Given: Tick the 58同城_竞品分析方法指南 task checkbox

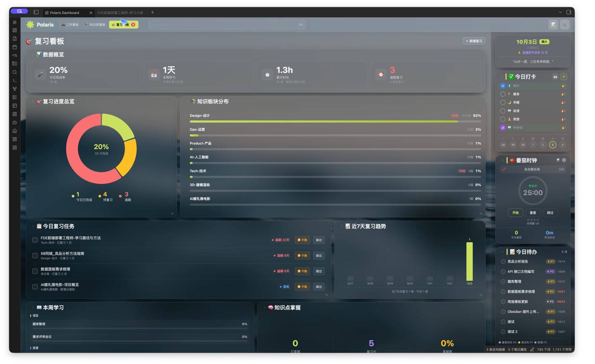Looking at the screenshot, I should coord(35,255).
